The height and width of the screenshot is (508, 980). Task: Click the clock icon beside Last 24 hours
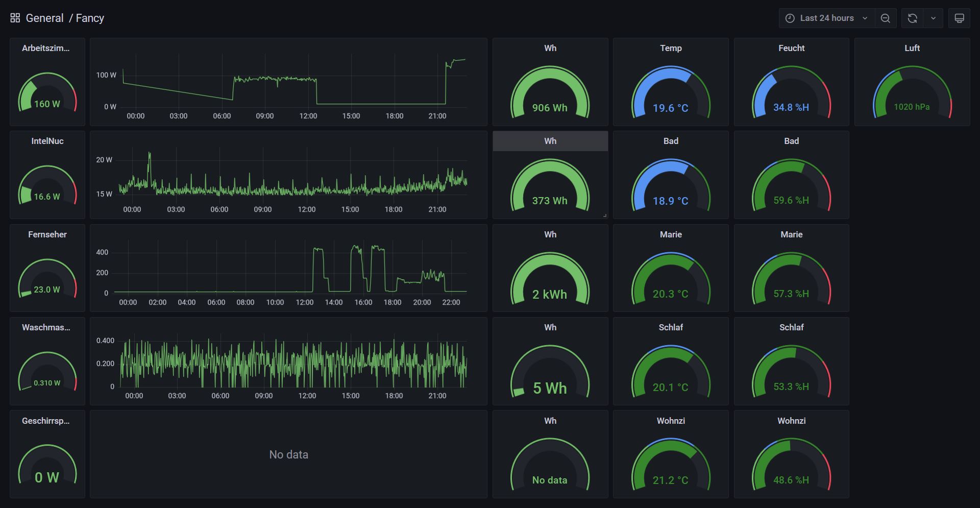pyautogui.click(x=789, y=18)
